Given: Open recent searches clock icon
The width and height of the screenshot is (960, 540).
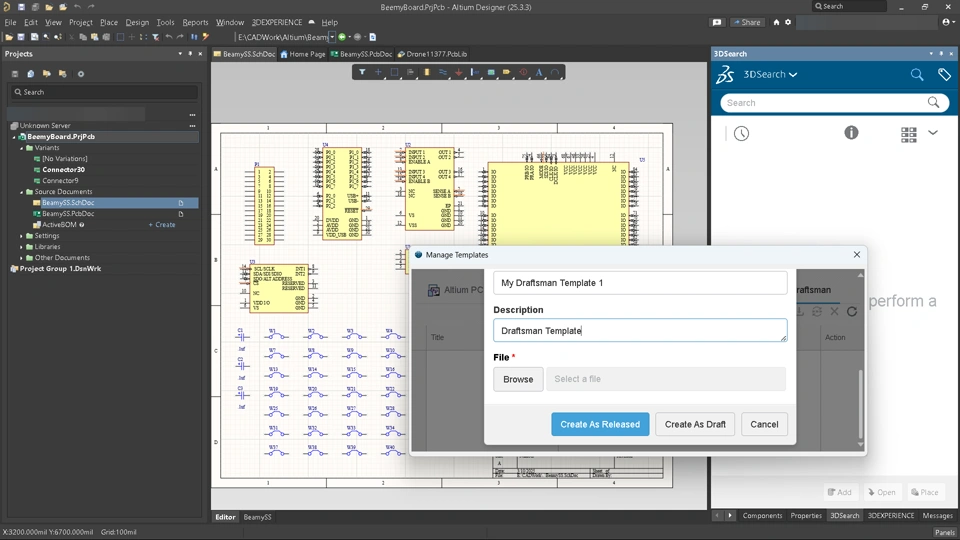Looking at the screenshot, I should pos(741,133).
